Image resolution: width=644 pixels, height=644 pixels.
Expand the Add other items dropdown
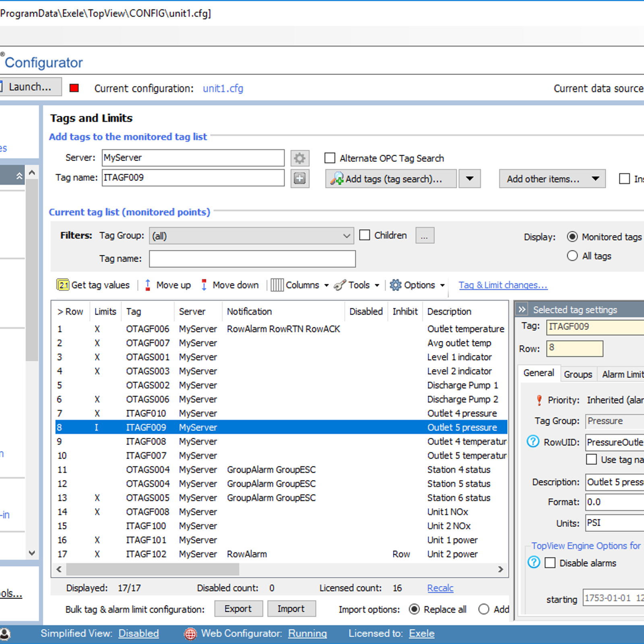[595, 179]
